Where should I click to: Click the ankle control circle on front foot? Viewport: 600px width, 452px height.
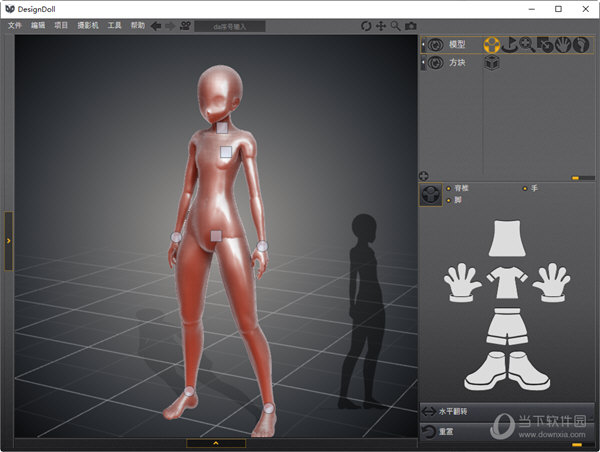tap(269, 408)
